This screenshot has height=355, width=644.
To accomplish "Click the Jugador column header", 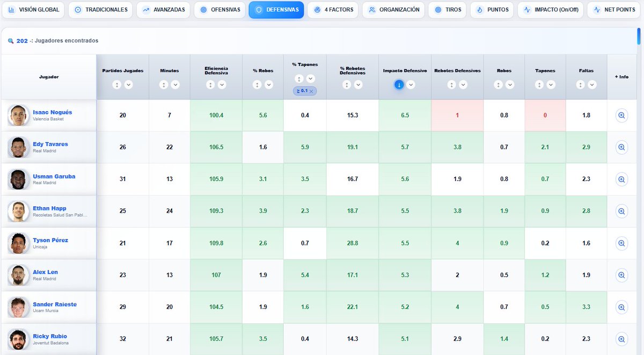I will tap(49, 77).
